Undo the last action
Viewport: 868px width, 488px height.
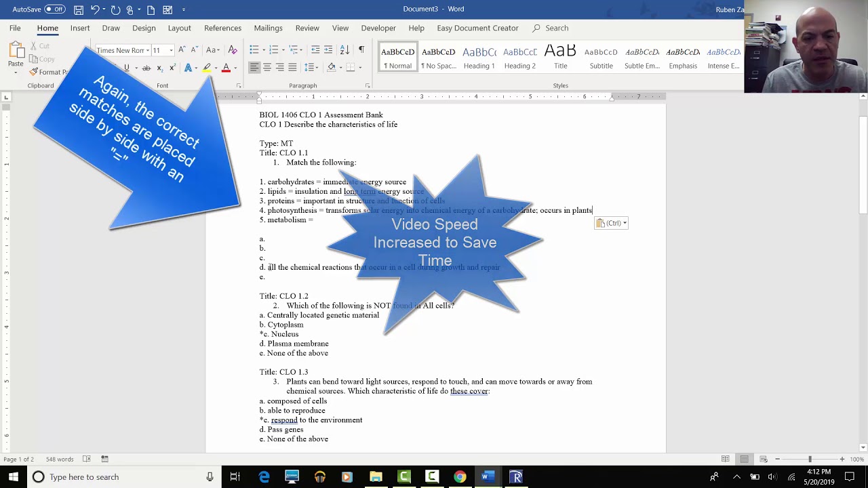pos(95,9)
